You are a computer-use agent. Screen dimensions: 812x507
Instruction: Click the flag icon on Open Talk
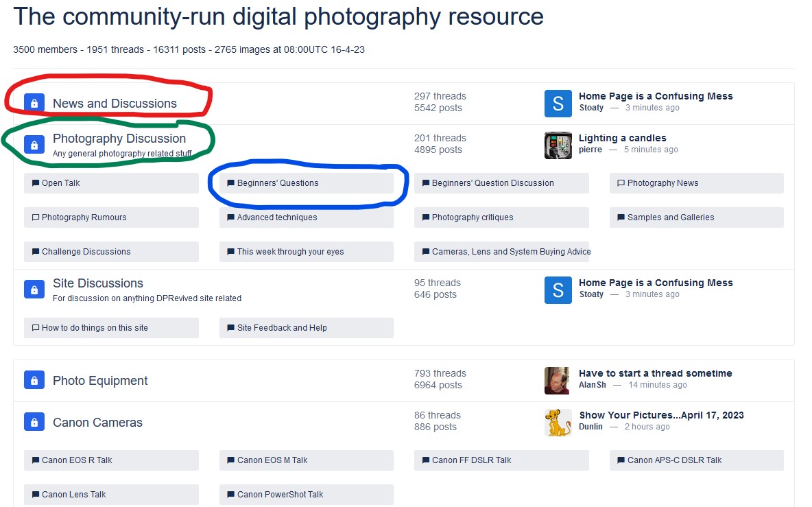coord(36,183)
